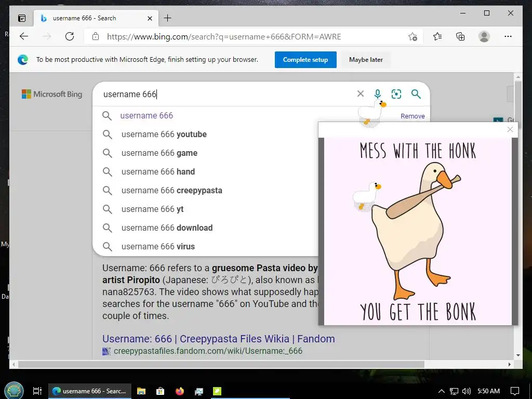Open the vertical tabs actions icon
This screenshot has height=399, width=532.
pos(22,18)
